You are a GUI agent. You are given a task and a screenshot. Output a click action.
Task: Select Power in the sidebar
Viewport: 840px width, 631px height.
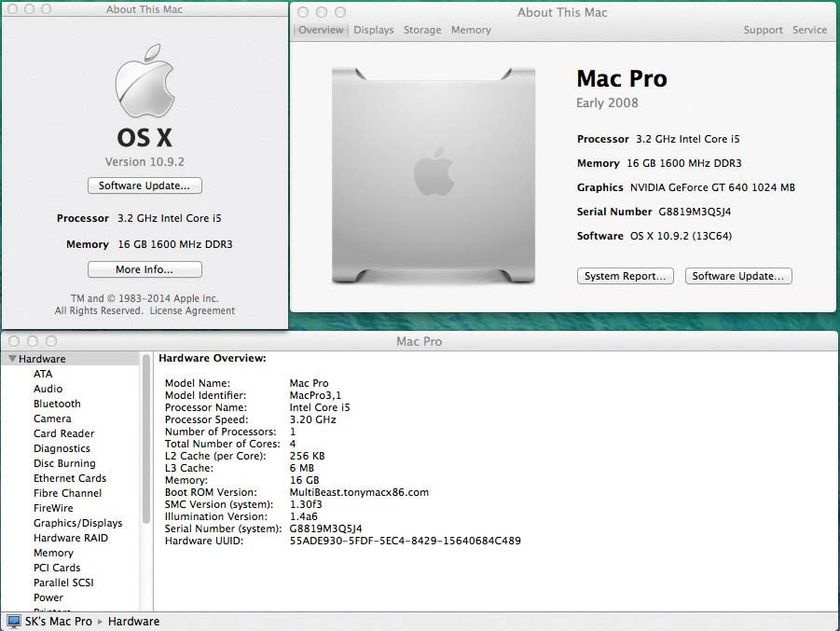[x=48, y=597]
